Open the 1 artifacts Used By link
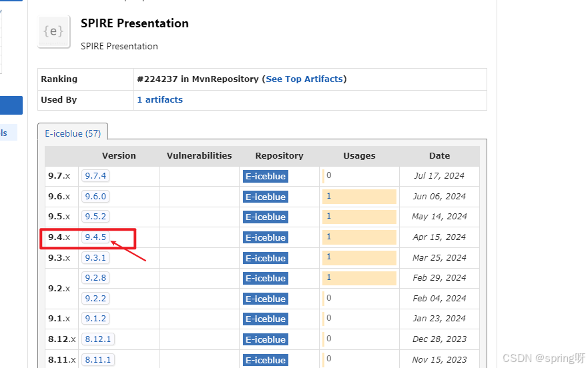 (160, 100)
